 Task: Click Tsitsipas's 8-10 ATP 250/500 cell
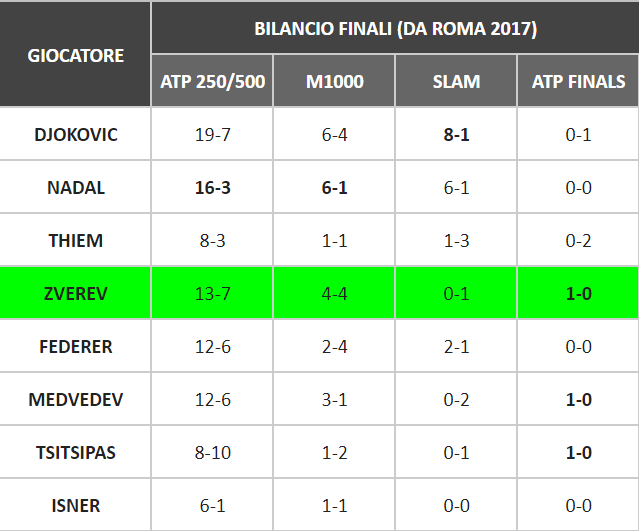click(x=212, y=452)
